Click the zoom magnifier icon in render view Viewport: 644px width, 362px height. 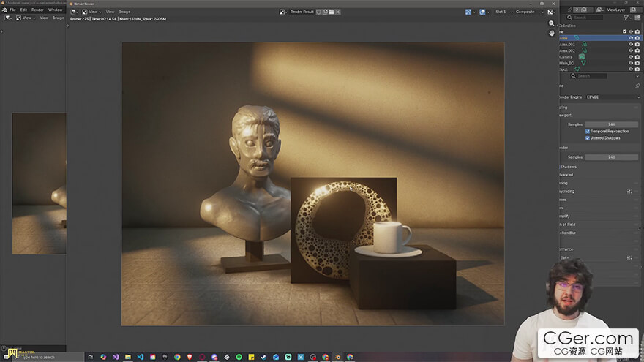click(552, 23)
